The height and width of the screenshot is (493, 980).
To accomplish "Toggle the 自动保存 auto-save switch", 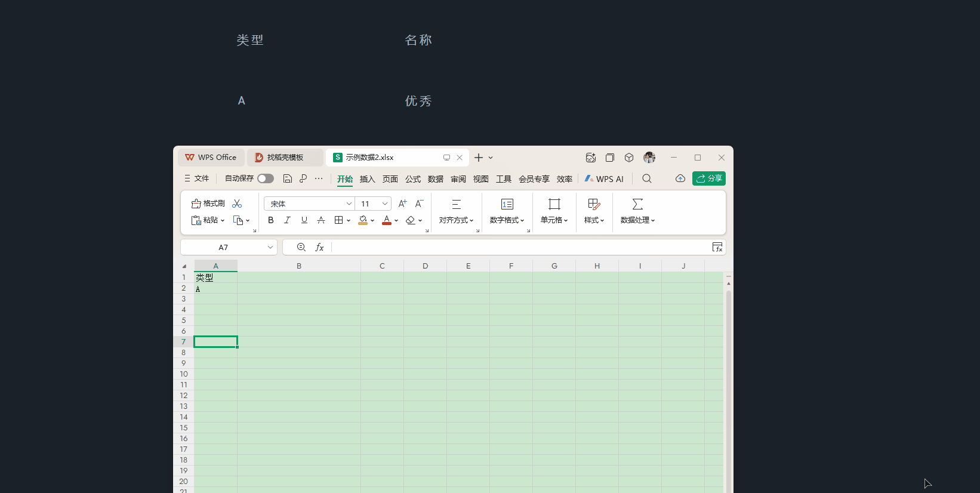I will click(x=266, y=178).
